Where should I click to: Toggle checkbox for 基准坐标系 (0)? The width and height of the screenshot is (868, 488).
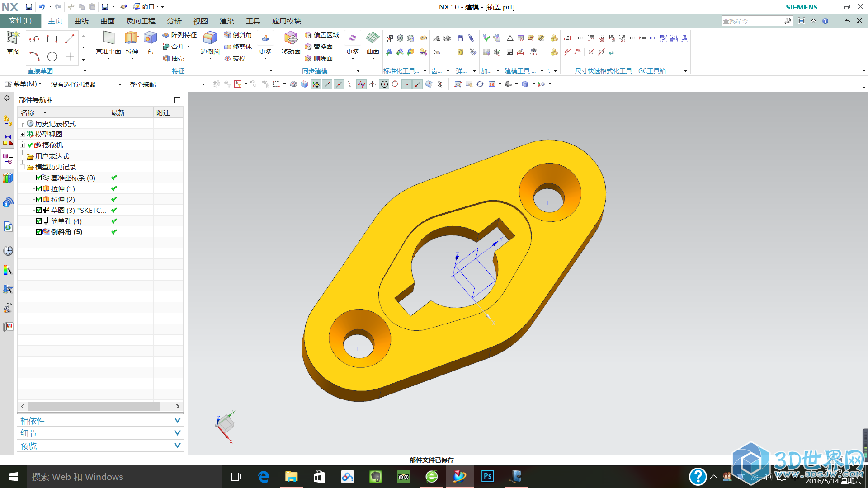(x=39, y=178)
